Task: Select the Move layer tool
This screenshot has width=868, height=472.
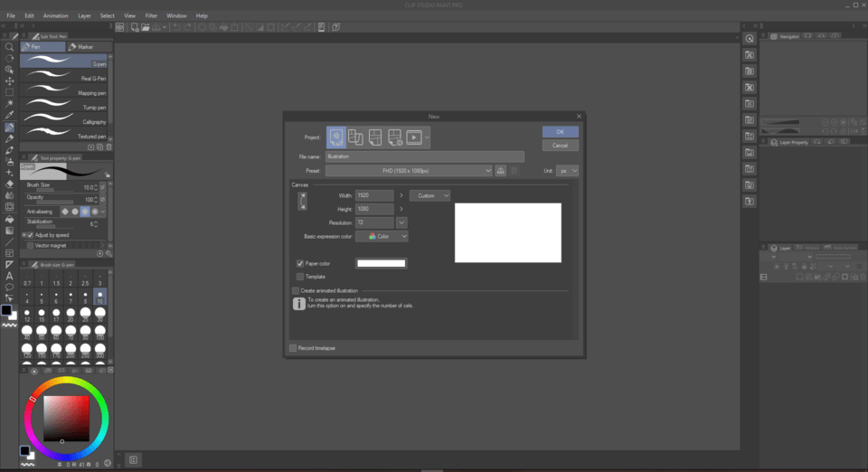Action: tap(9, 80)
